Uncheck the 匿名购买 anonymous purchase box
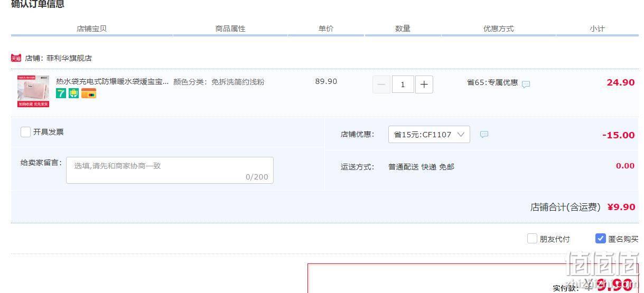The height and width of the screenshot is (293, 644). (600, 239)
